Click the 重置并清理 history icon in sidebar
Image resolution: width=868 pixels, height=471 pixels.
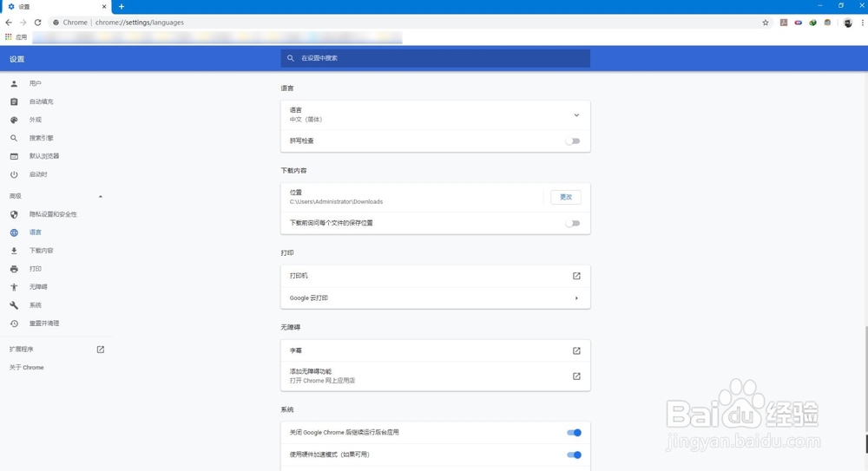(x=15, y=324)
